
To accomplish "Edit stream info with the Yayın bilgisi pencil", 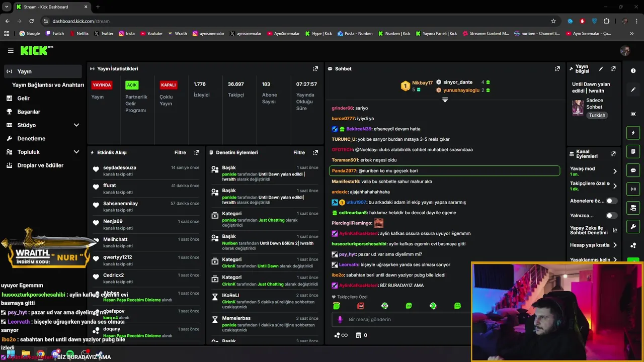I will tap(601, 69).
